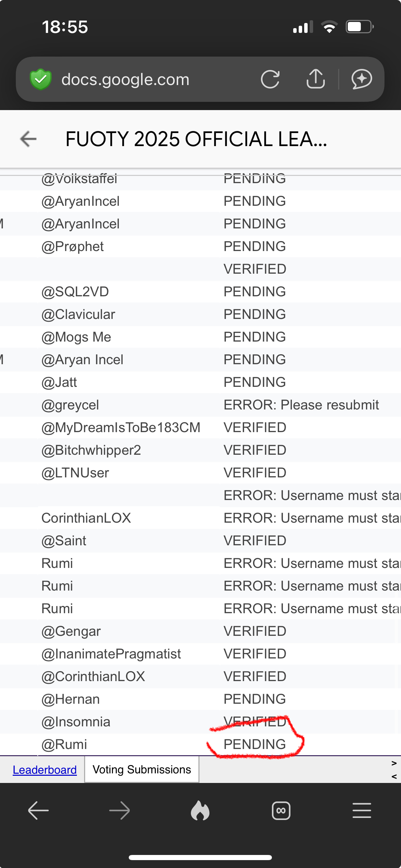Image resolution: width=401 pixels, height=868 pixels.
Task: Tap the AI chat sparkle icon
Action: pyautogui.click(x=362, y=79)
